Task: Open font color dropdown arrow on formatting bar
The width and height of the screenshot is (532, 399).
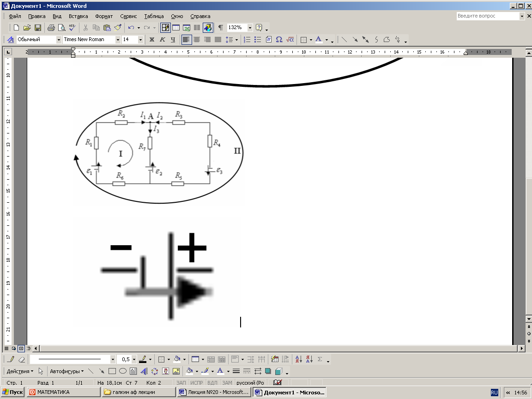Action: click(327, 40)
